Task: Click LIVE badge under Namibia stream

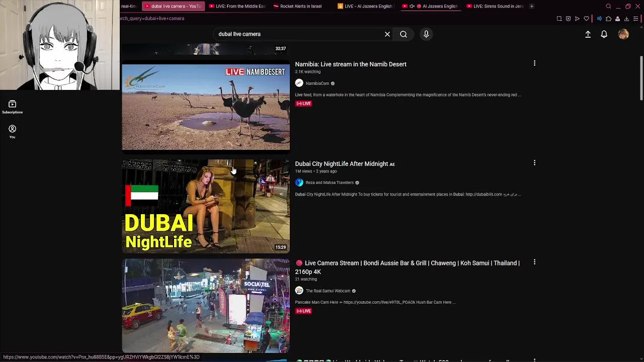Action: pos(304,104)
